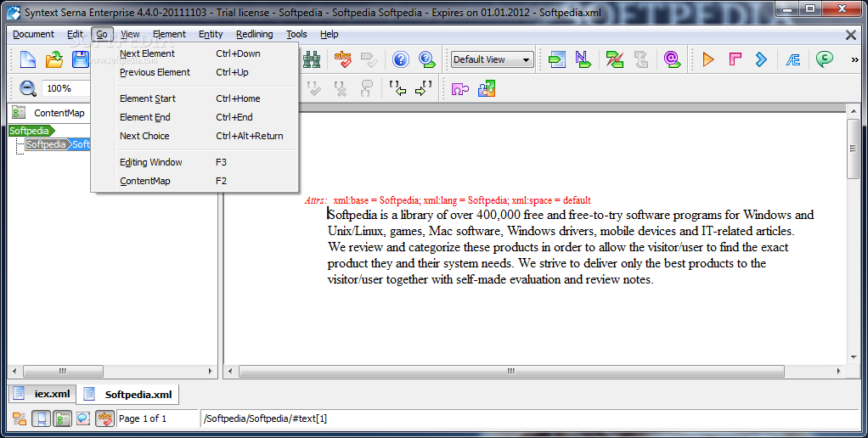The width and height of the screenshot is (868, 438).
Task: Click the blue chevron arrow icon
Action: tap(762, 59)
